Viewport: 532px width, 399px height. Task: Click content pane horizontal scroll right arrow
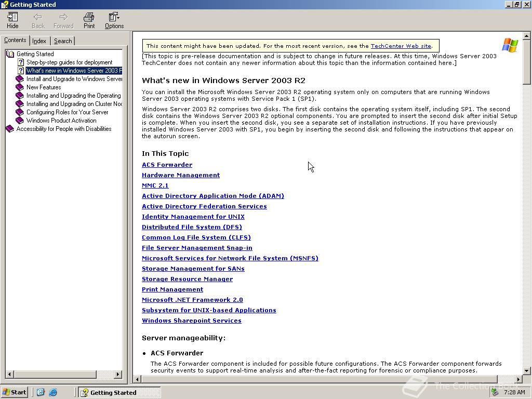tap(518, 379)
